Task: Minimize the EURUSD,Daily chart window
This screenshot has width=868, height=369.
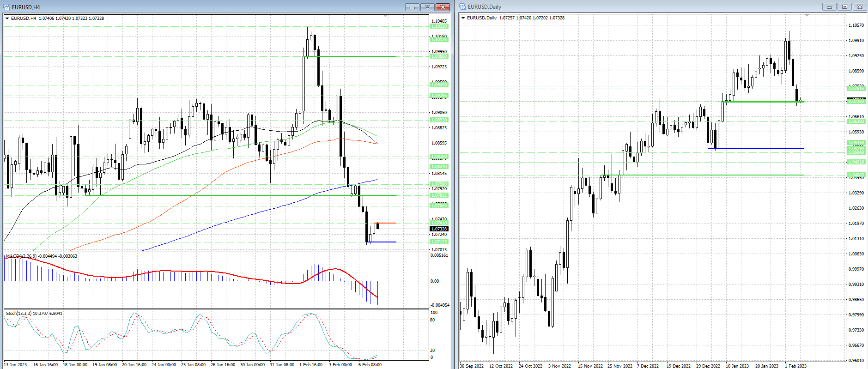Action: (x=829, y=6)
